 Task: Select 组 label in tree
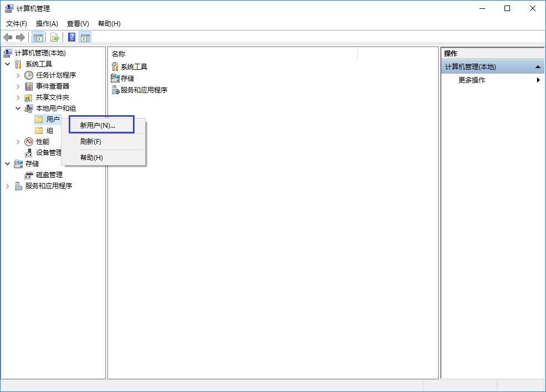[50, 131]
